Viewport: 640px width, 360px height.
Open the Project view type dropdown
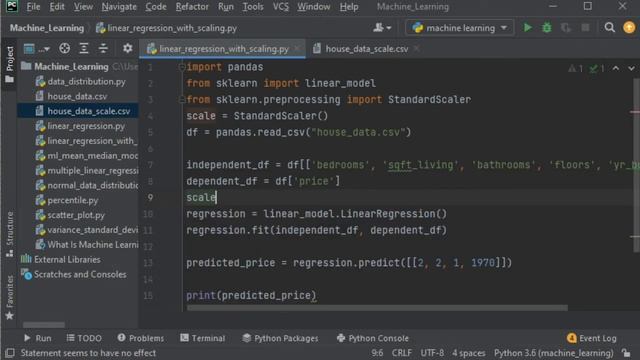(37, 49)
